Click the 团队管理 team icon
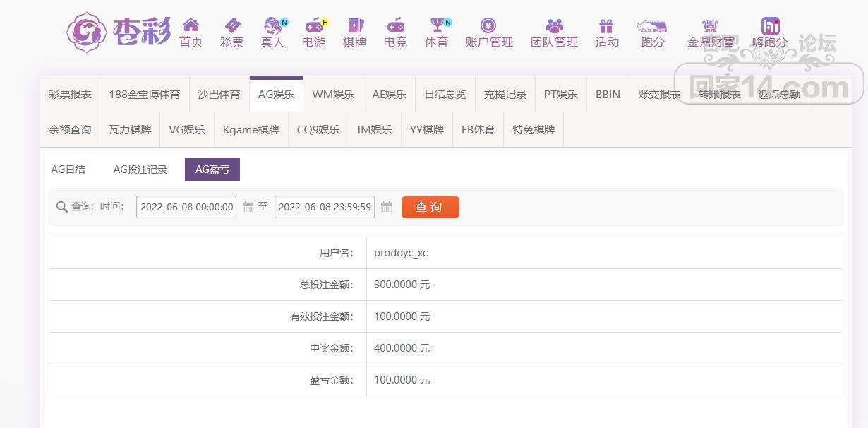868x428 pixels. coord(554,26)
